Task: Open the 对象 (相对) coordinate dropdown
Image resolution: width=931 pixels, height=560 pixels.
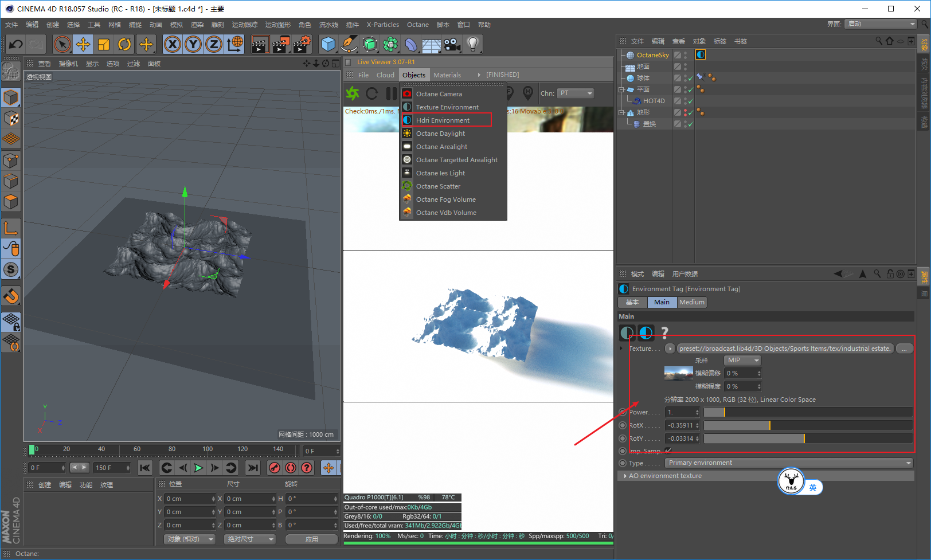Action: pyautogui.click(x=190, y=539)
